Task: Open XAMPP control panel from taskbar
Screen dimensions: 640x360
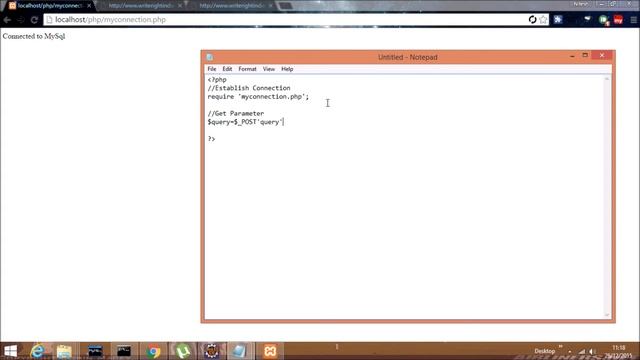Action: point(270,351)
